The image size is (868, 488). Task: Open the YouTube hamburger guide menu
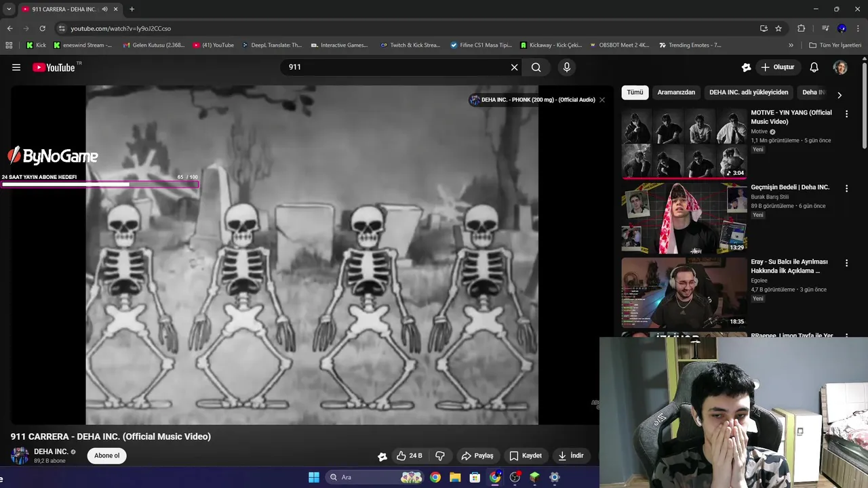click(x=16, y=67)
